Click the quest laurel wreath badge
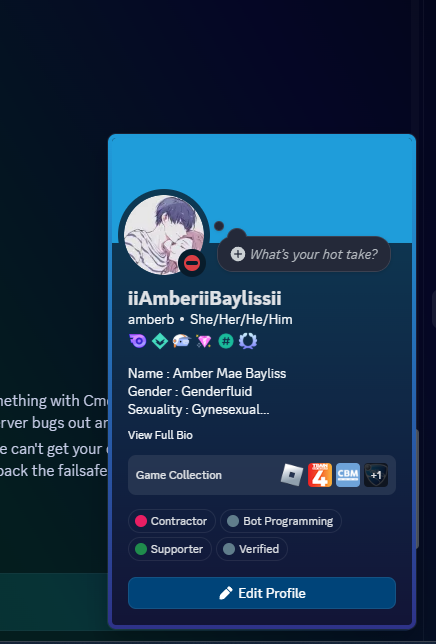 tap(248, 341)
